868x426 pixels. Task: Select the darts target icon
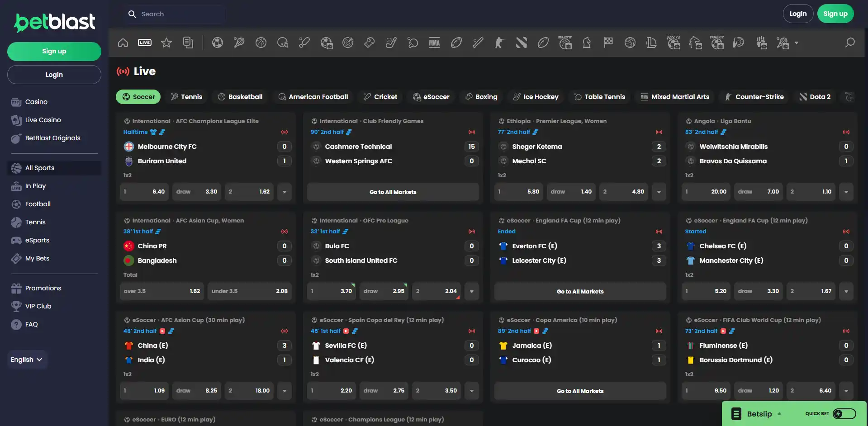[x=348, y=43]
